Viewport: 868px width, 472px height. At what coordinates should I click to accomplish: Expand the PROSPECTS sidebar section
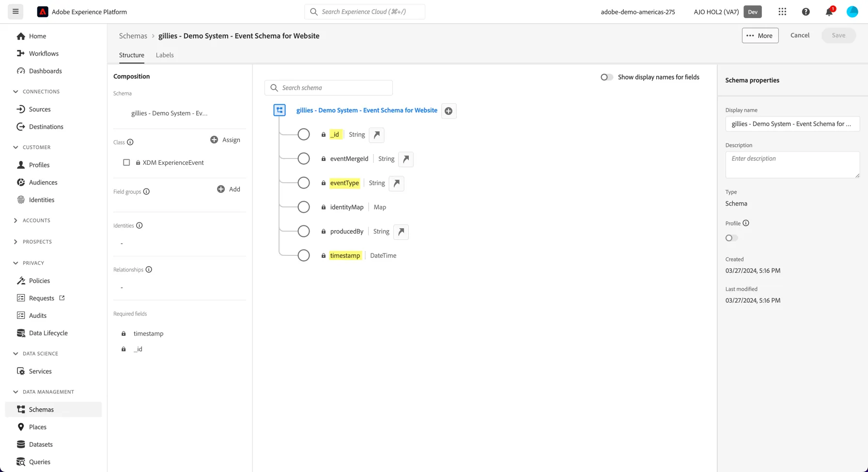(x=15, y=242)
